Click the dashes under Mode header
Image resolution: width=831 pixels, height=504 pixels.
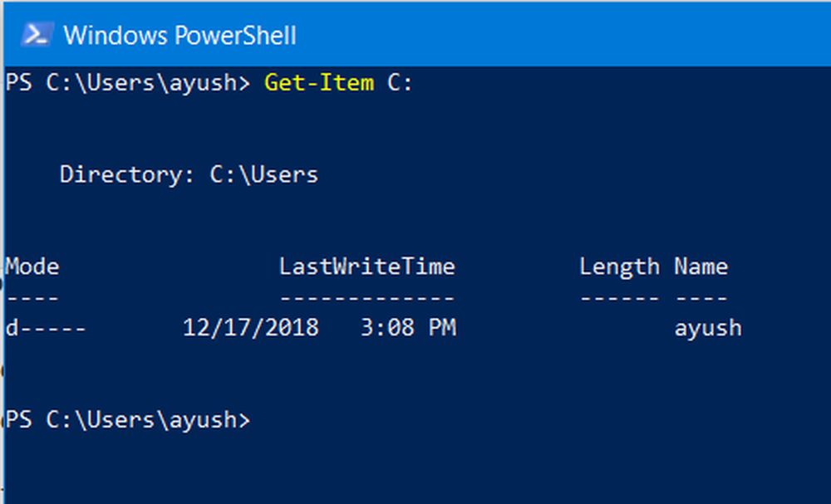[x=32, y=297]
